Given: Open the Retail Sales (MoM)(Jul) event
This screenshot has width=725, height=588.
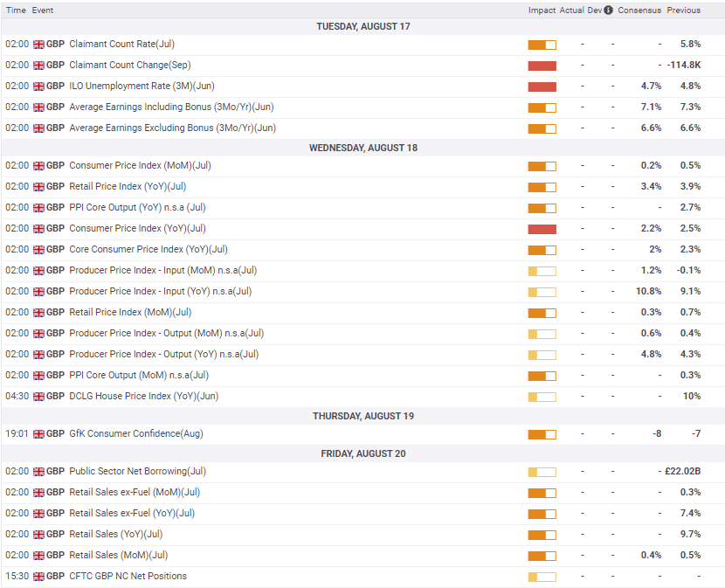Looking at the screenshot, I should pyautogui.click(x=118, y=556).
